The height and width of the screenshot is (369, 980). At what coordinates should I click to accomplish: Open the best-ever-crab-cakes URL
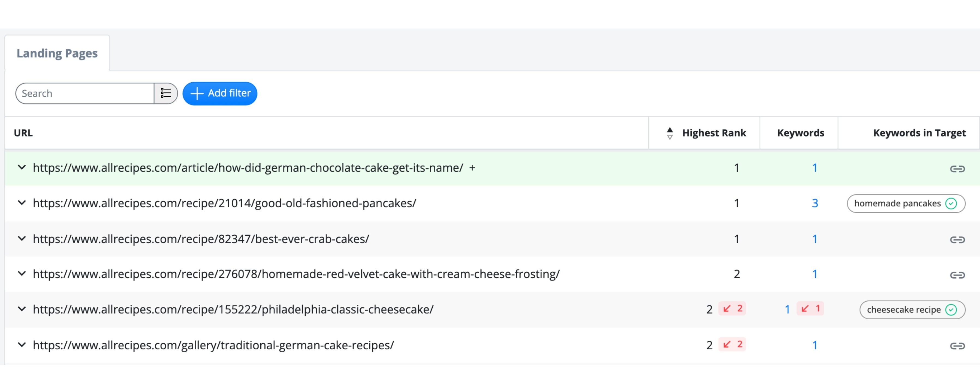point(201,239)
